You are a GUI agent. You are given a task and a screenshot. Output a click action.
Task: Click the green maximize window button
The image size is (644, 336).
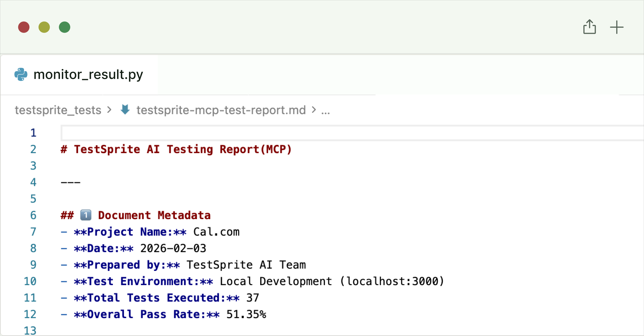click(x=64, y=27)
